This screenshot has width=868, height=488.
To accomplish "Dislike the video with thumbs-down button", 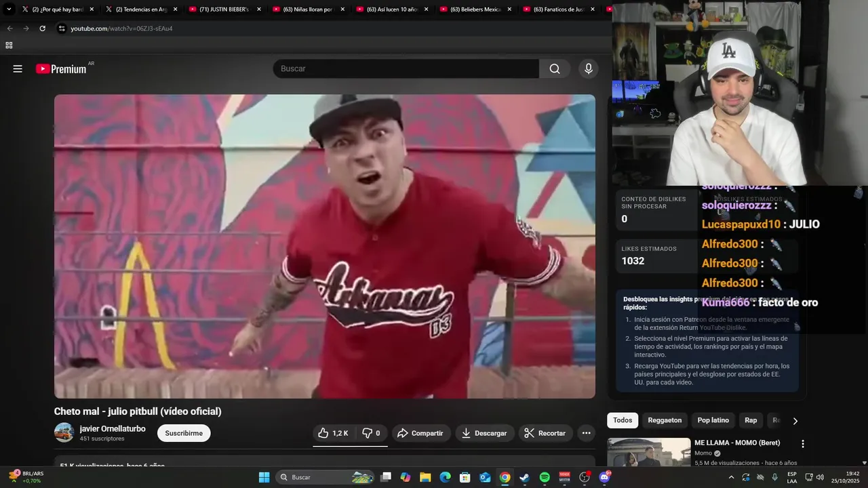I will pos(371,433).
